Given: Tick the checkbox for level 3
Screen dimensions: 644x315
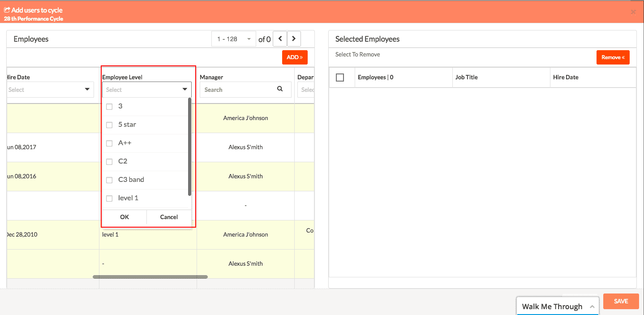Looking at the screenshot, I should (x=109, y=107).
